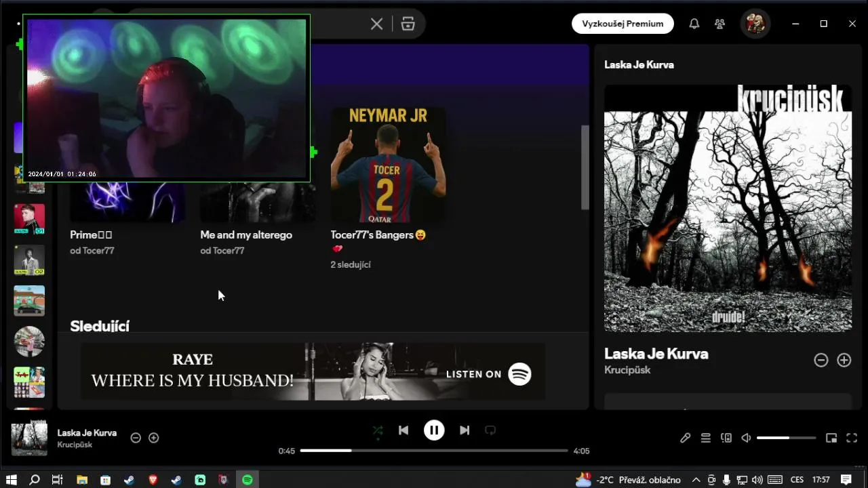Expand hidden system tray icons
Screen dimensions: 868x488
coord(696,480)
